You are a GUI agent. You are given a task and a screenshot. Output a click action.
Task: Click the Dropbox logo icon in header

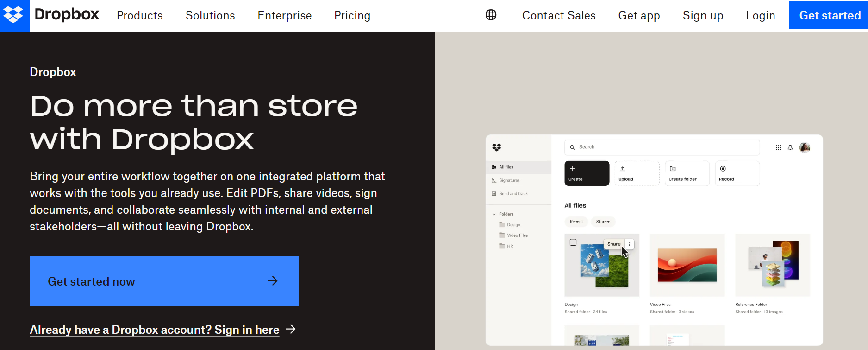pyautogui.click(x=14, y=15)
